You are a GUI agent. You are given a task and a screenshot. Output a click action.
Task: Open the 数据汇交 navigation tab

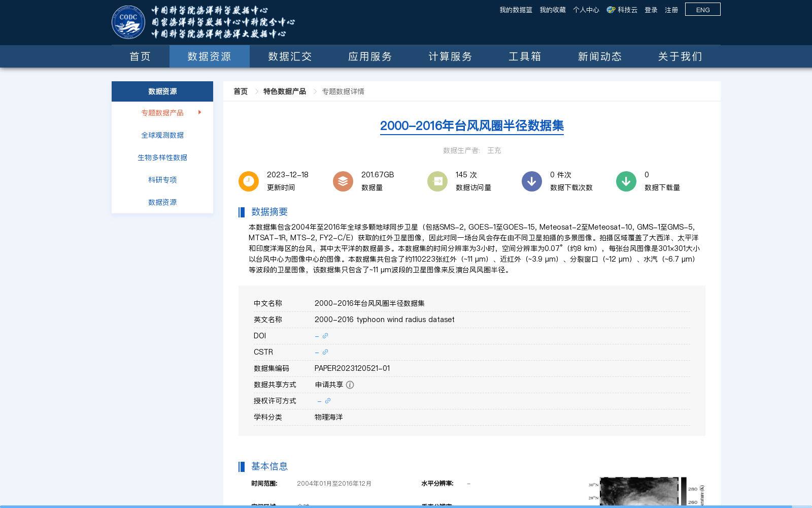(290, 56)
